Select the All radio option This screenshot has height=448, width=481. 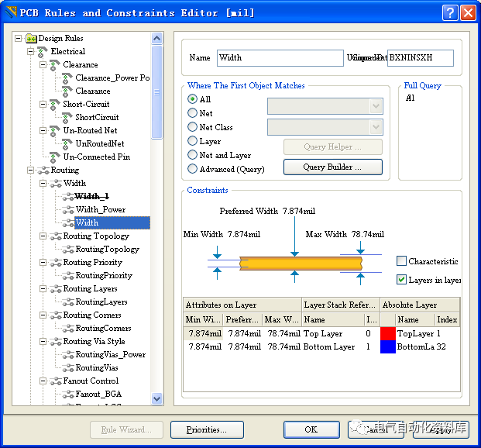coord(192,99)
